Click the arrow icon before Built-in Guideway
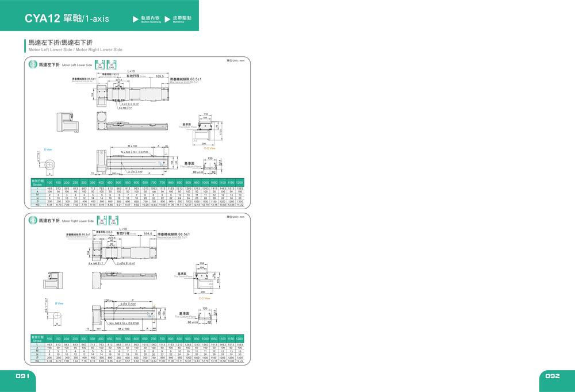The image size is (575, 392). [x=136, y=19]
